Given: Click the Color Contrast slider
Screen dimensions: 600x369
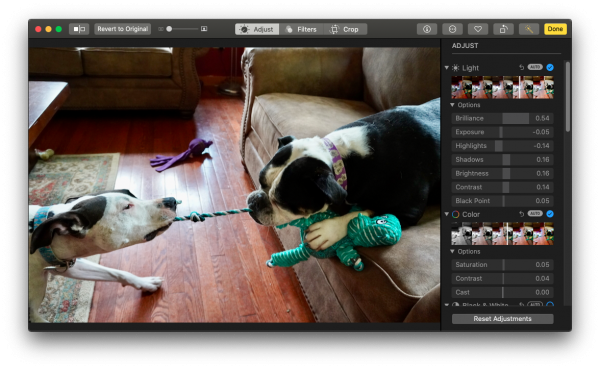Looking at the screenshot, I should pos(502,279).
